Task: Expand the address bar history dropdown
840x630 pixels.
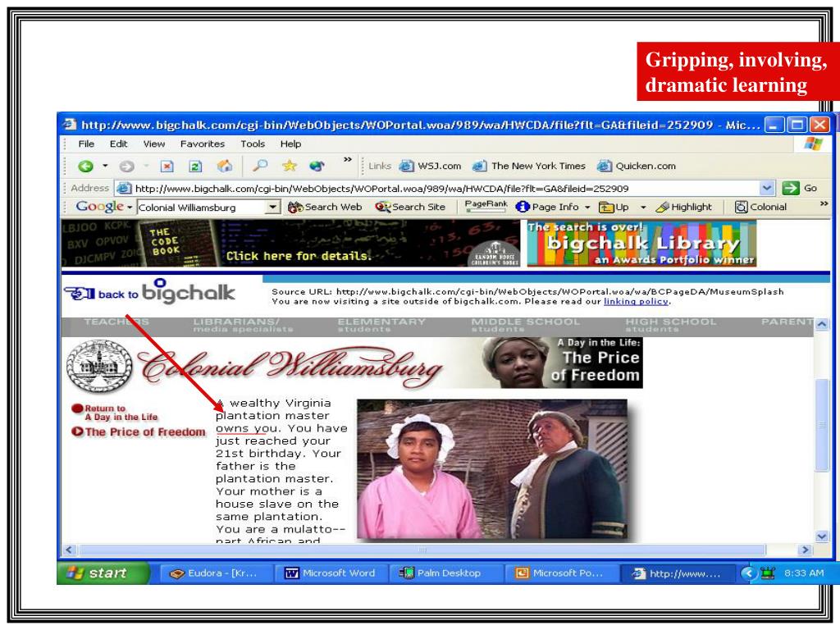Action: [767, 188]
